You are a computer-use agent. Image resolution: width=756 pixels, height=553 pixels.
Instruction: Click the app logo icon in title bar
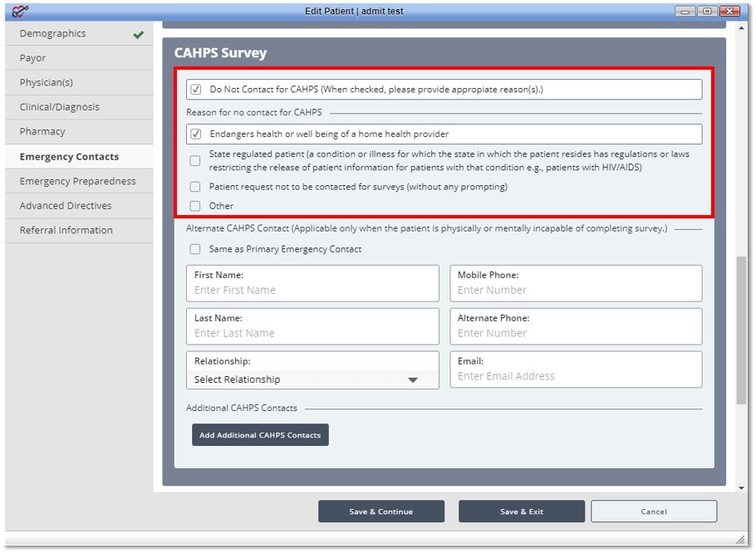[x=20, y=11]
